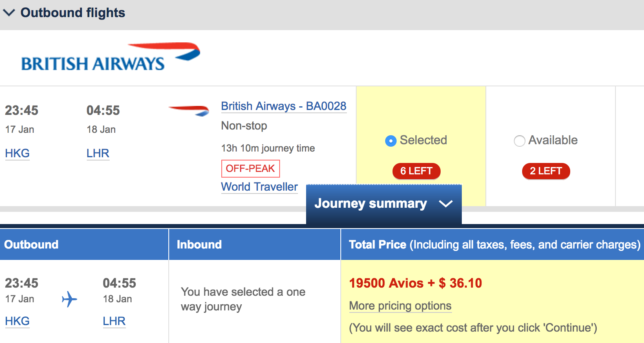The image size is (644, 343).
Task: Click the small airline logo beside BA0028
Action: [x=189, y=110]
